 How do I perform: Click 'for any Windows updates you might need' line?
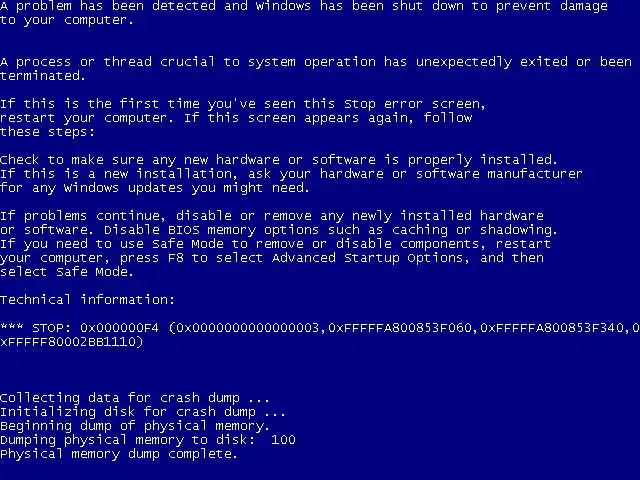(x=155, y=188)
